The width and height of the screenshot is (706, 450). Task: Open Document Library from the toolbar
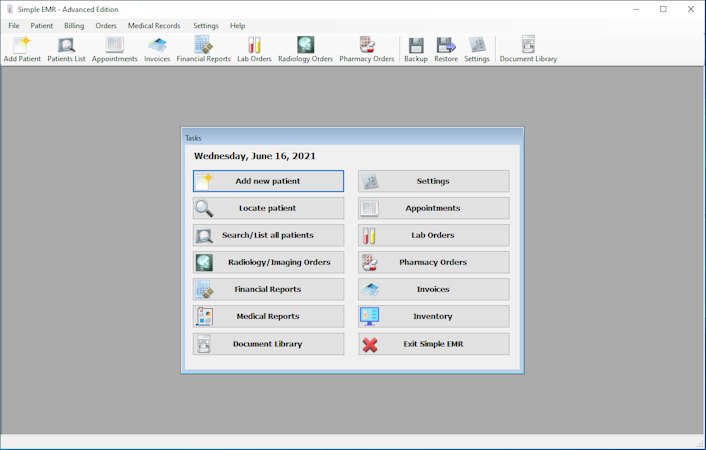click(528, 50)
